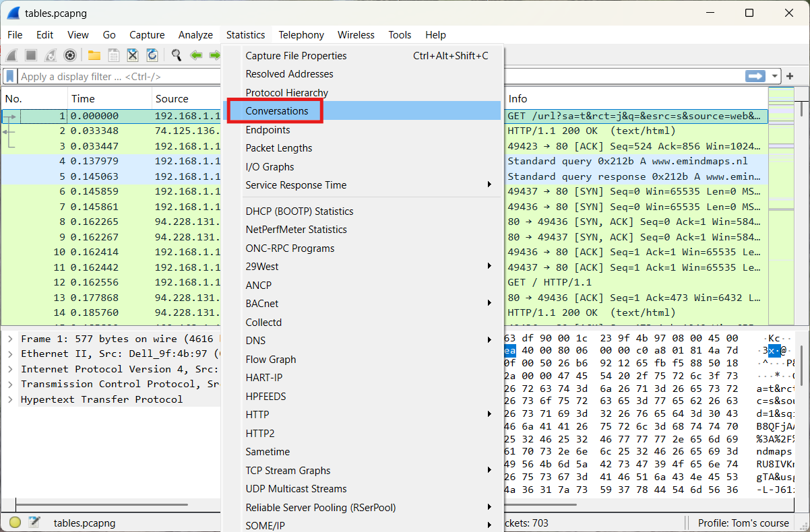Apply display filter arrow button
Viewport: 810px width, 532px height.
pyautogui.click(x=755, y=76)
